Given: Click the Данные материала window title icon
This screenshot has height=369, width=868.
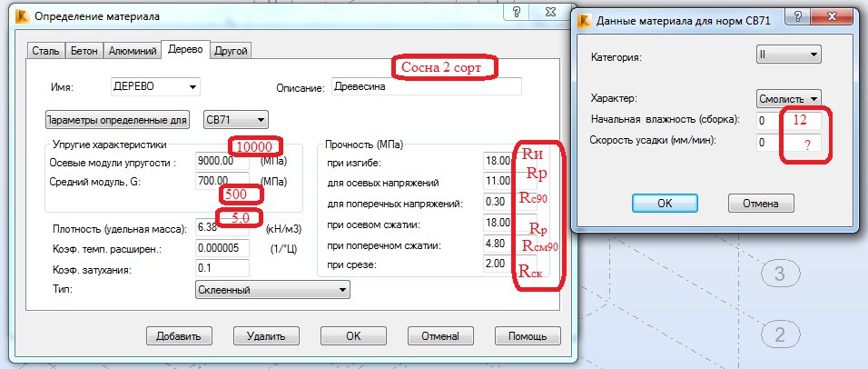Looking at the screenshot, I should point(584,21).
